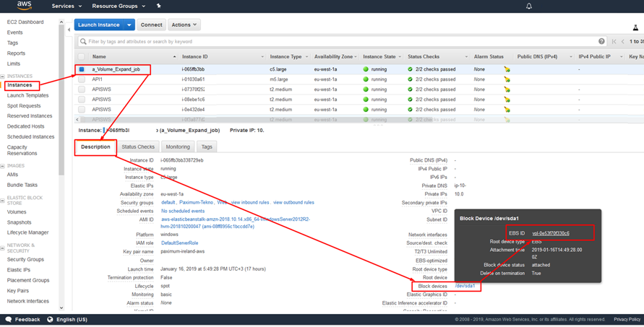This screenshot has width=644, height=327.
Task: Uncheck the a_Volume_Expand_job instance checkbox
Action: (x=82, y=69)
